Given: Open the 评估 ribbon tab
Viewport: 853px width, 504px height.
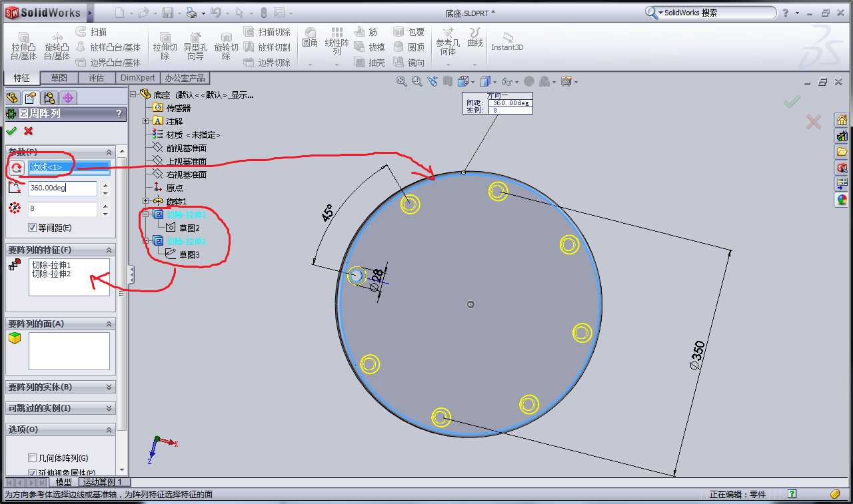Looking at the screenshot, I should click(x=96, y=78).
